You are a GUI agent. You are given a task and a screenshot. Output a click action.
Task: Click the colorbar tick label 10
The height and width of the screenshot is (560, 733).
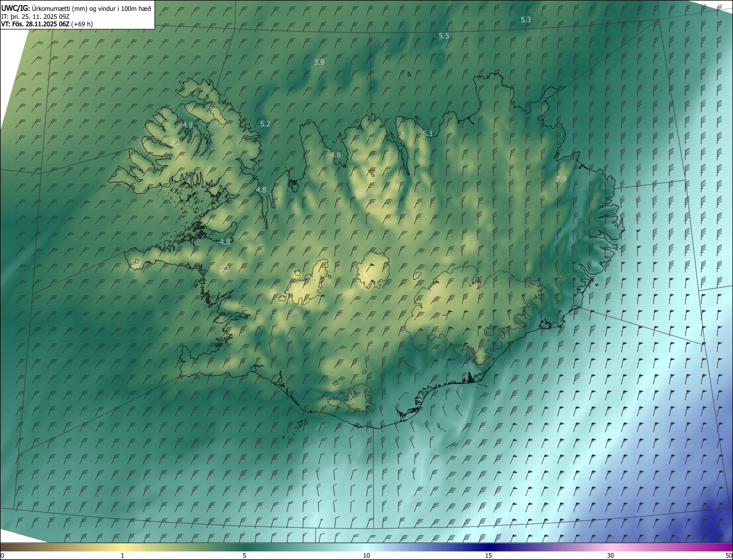(x=366, y=555)
